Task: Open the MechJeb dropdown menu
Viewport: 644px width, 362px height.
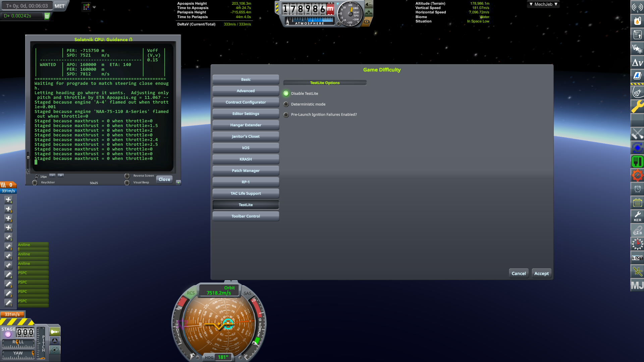Action: coord(543,4)
